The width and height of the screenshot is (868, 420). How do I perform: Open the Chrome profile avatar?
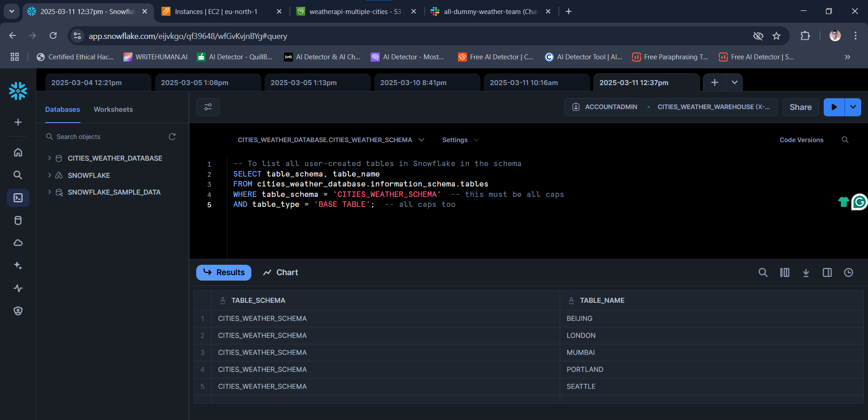[835, 36]
